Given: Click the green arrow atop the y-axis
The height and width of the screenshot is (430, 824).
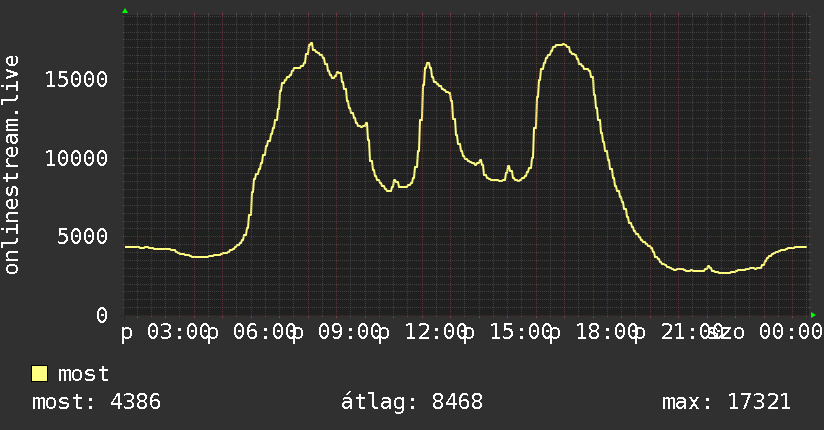Looking at the screenshot, I should [125, 11].
